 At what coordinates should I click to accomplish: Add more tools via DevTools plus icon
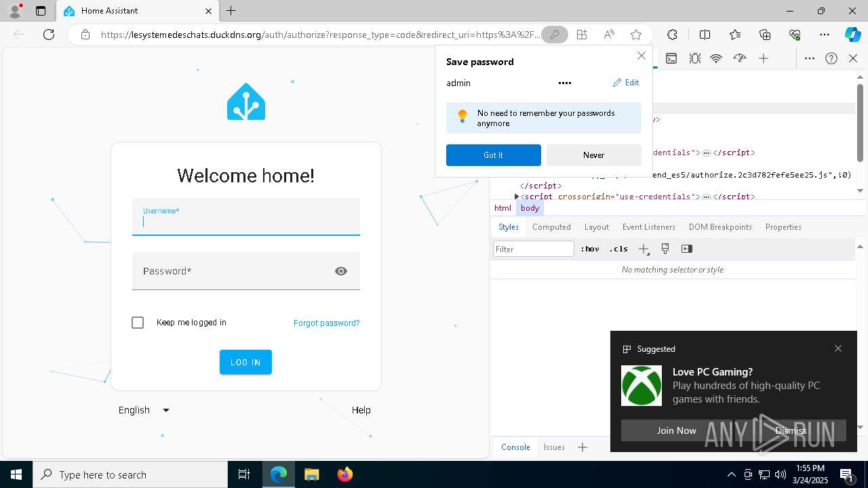tap(764, 58)
